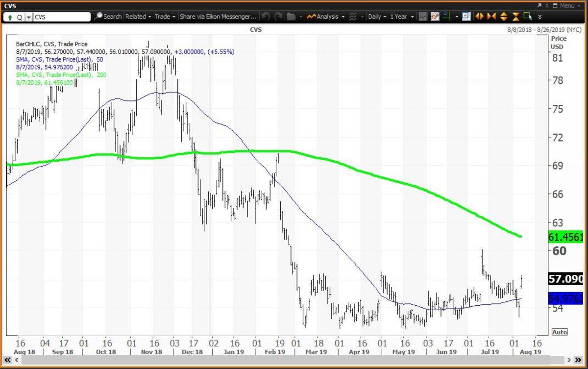Screen dimensions: 588x369
Task: Click the compress horizontally orange arrows icon
Action: pyautogui.click(x=491, y=17)
